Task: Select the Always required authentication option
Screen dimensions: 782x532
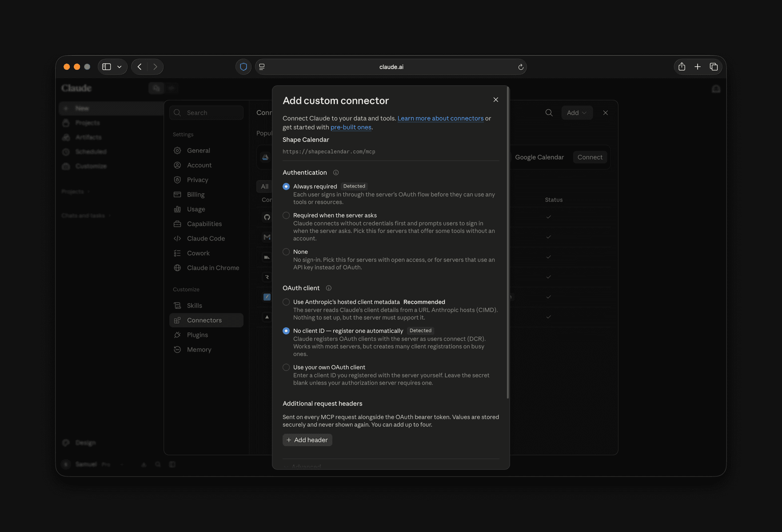Action: click(286, 186)
